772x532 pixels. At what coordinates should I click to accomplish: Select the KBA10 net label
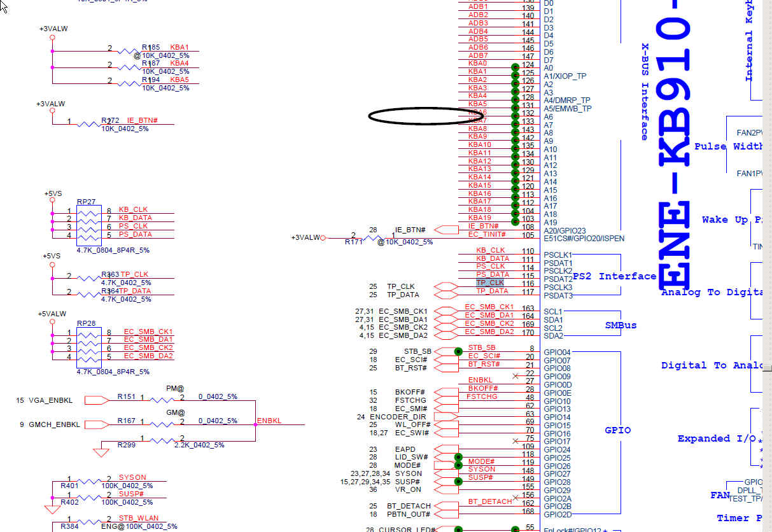[x=480, y=145]
